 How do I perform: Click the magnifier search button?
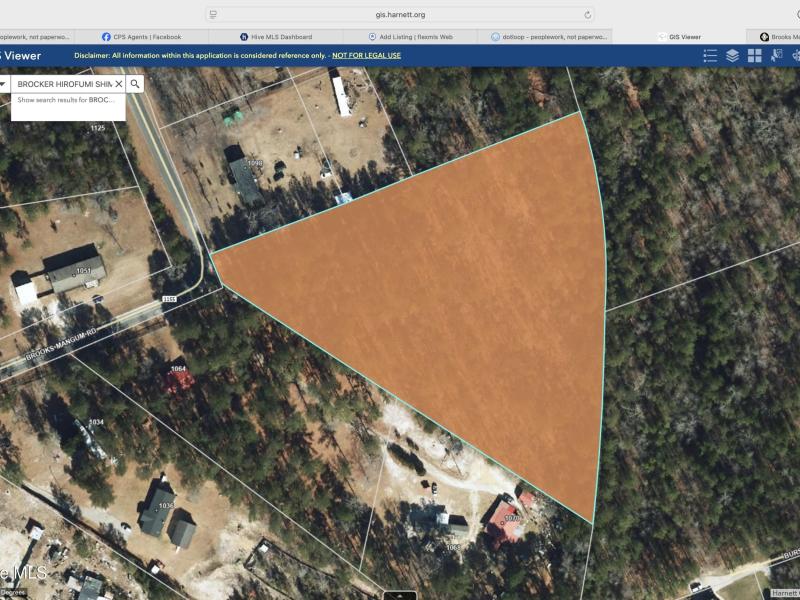[x=135, y=84]
